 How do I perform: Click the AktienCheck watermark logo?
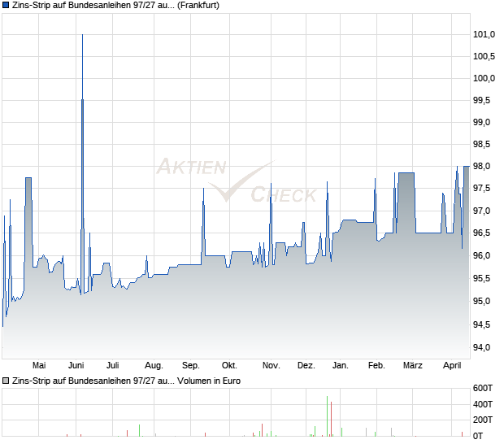(237, 181)
